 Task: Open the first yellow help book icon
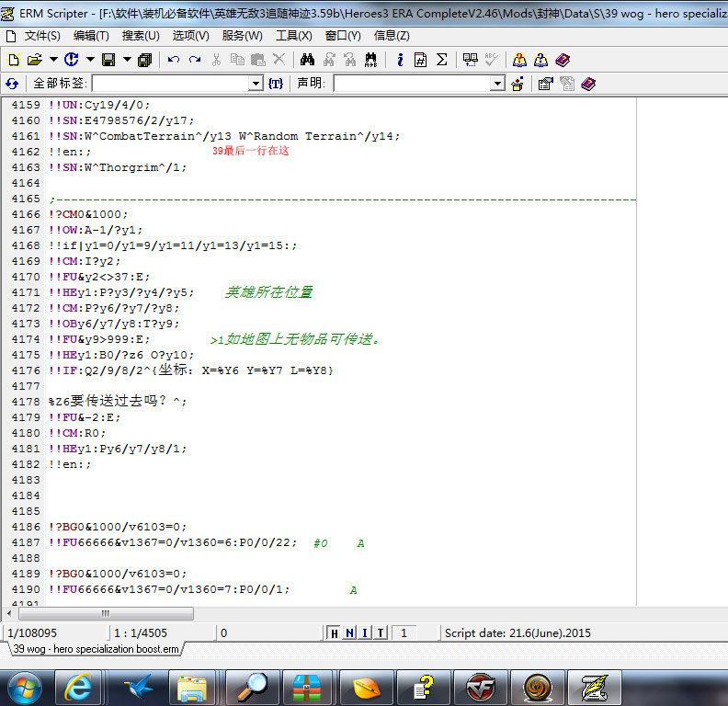(x=519, y=60)
